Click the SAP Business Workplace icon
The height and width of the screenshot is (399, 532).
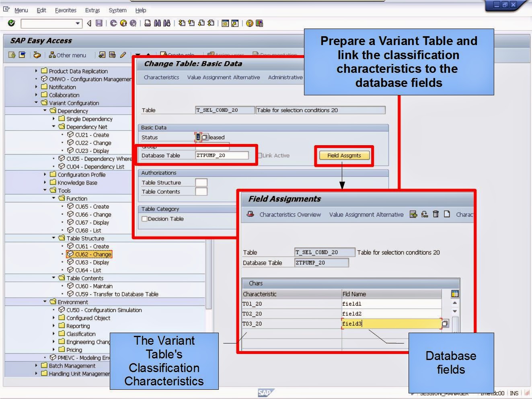click(x=22, y=55)
